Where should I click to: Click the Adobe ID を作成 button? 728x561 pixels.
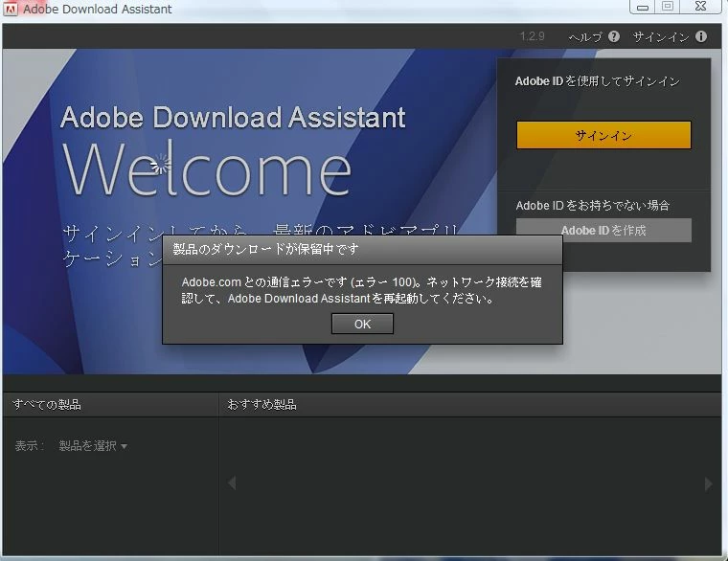point(603,230)
